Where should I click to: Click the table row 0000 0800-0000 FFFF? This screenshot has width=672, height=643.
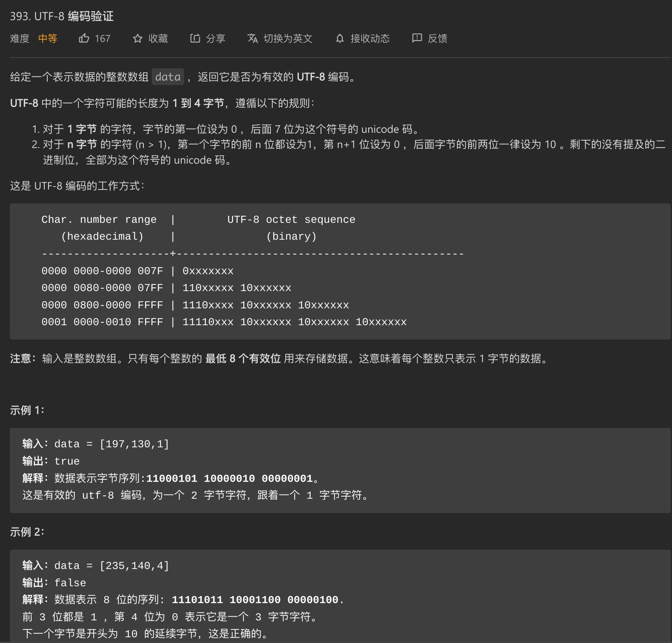click(x=195, y=305)
